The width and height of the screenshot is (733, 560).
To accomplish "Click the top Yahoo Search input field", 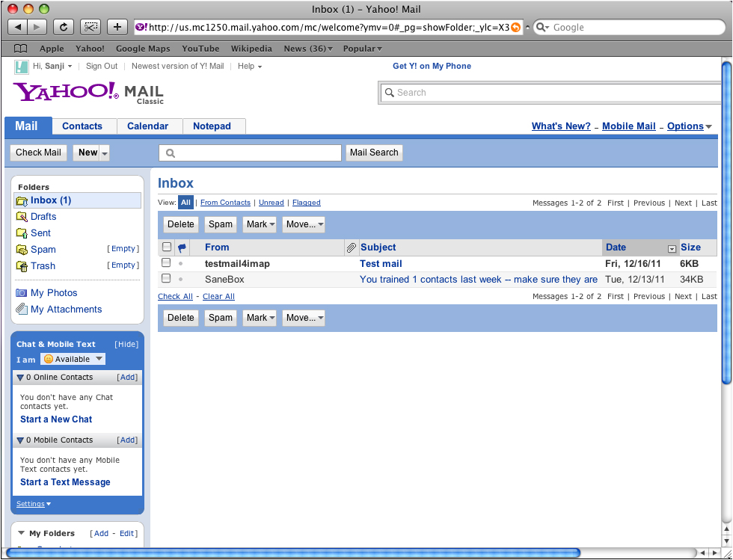I will (x=550, y=93).
